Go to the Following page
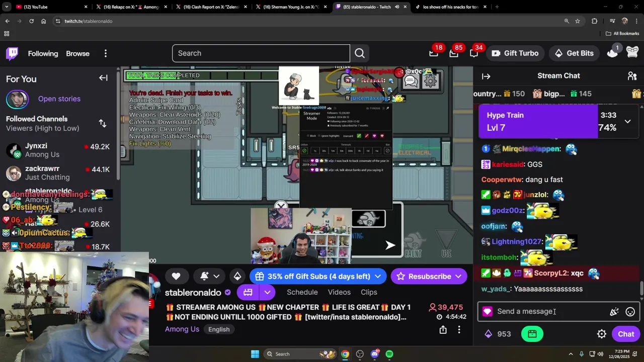The image size is (644, 362). [x=43, y=53]
